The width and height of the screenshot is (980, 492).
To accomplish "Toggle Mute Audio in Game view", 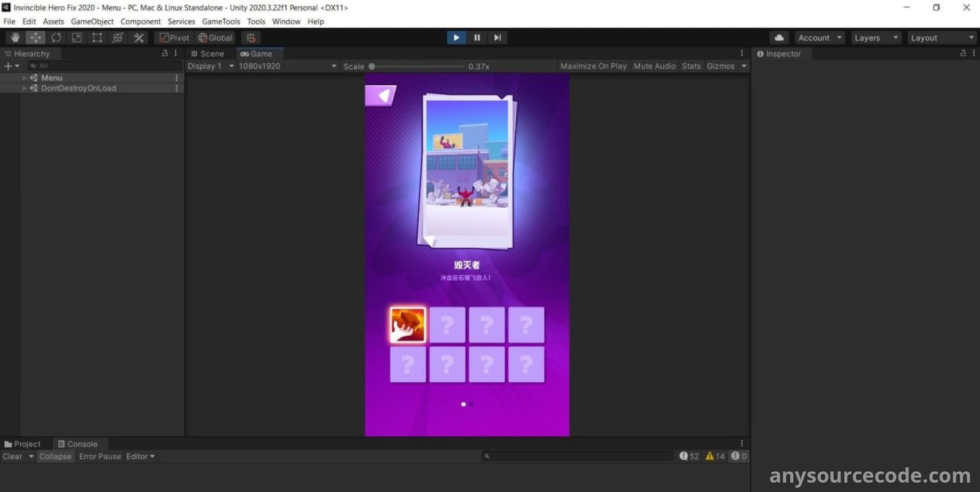I will coord(654,66).
